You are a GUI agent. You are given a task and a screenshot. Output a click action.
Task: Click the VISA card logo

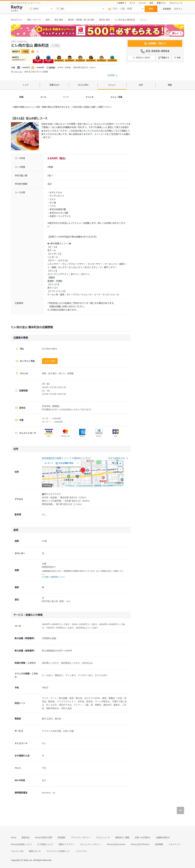click(49, 432)
